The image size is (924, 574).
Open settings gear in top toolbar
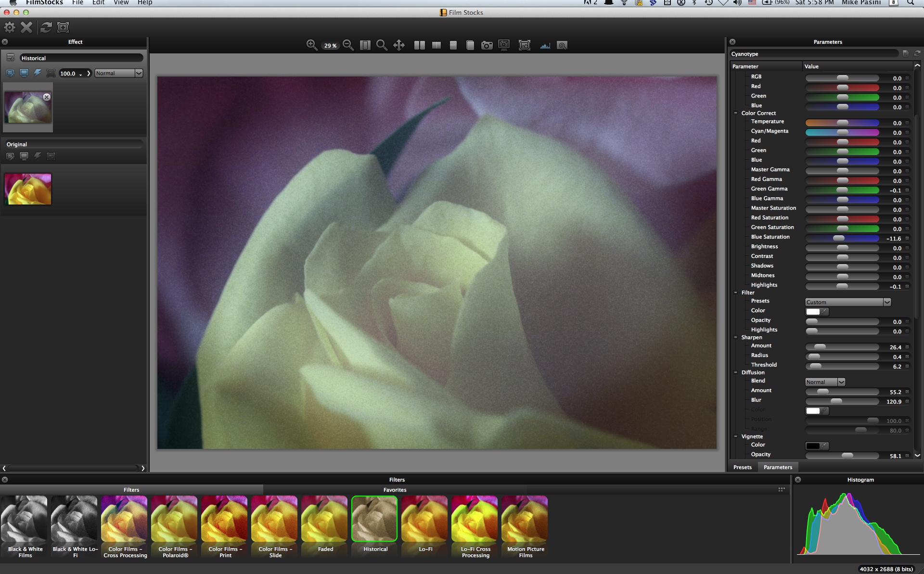coord(10,27)
